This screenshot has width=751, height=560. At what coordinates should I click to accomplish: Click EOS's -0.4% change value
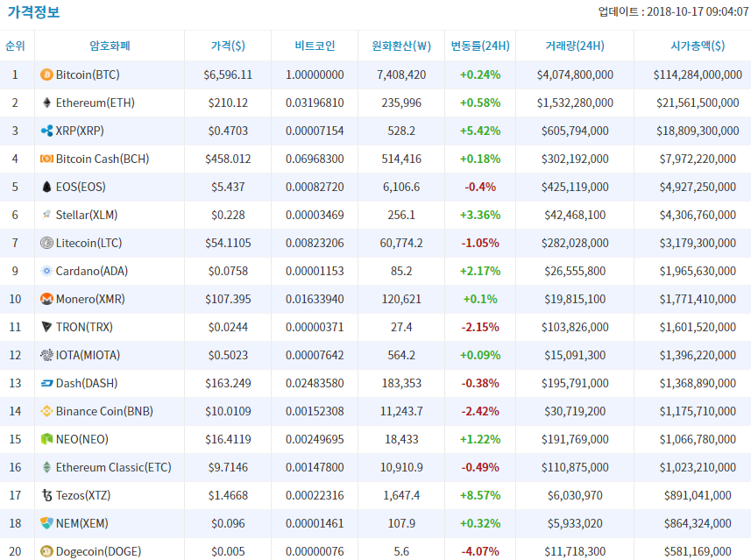click(480, 187)
